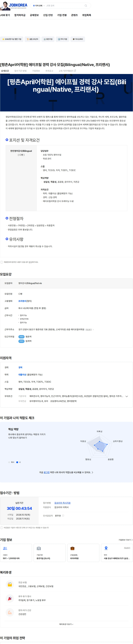Click the JOBKOREA logo
The width and height of the screenshot is (133, 644).
18,5
